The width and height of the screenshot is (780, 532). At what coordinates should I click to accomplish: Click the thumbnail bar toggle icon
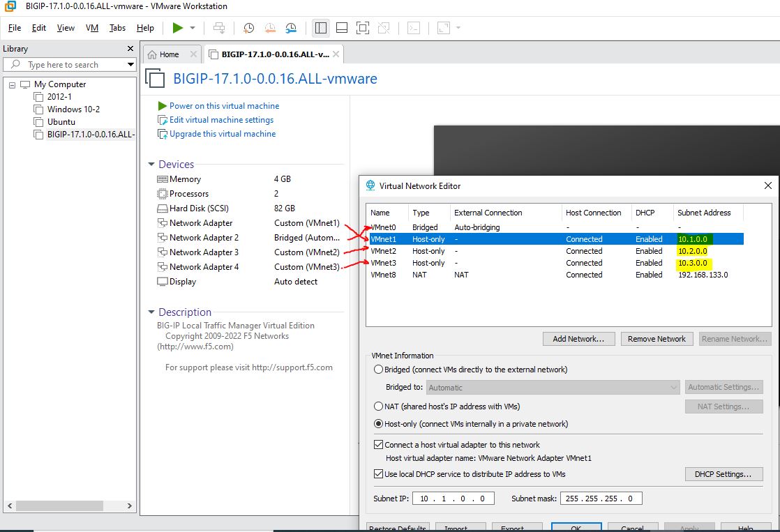coord(342,28)
